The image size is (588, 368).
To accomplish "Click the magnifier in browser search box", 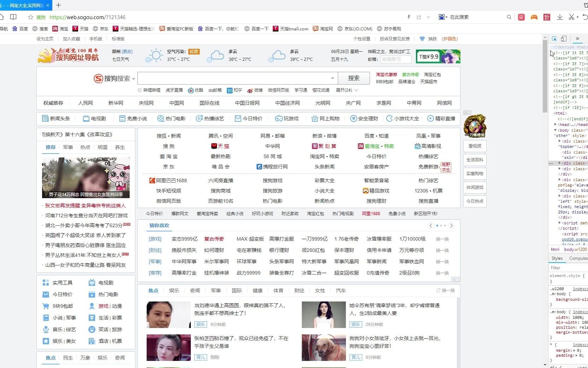I will [509, 17].
